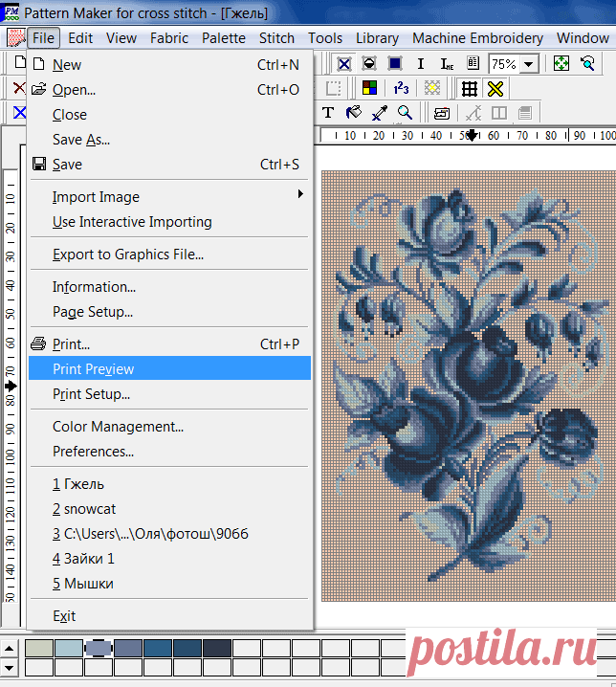Click the zoom-to-fit green arrows icon
Screen dimensions: 616x687
(x=561, y=64)
